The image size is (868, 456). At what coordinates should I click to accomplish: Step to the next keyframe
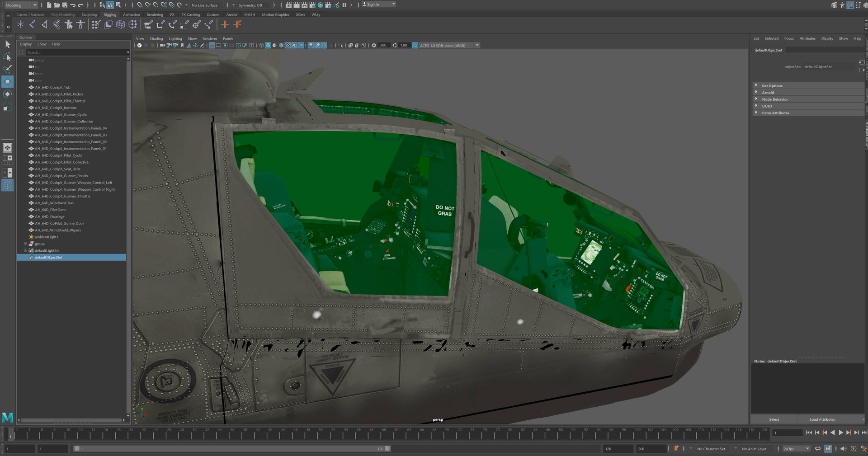849,432
